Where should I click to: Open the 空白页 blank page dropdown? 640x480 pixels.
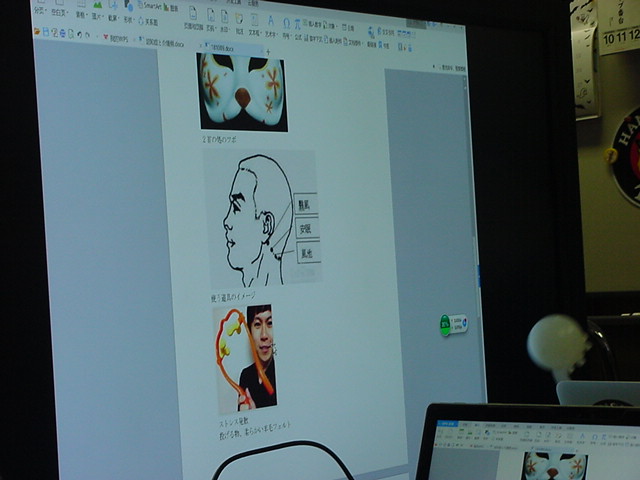(59, 12)
